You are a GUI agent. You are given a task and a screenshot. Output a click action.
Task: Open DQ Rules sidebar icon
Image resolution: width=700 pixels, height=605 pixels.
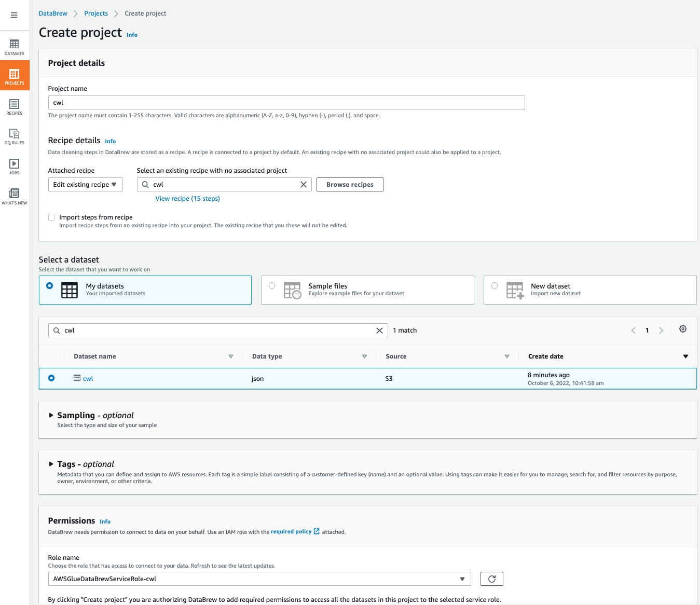[15, 136]
